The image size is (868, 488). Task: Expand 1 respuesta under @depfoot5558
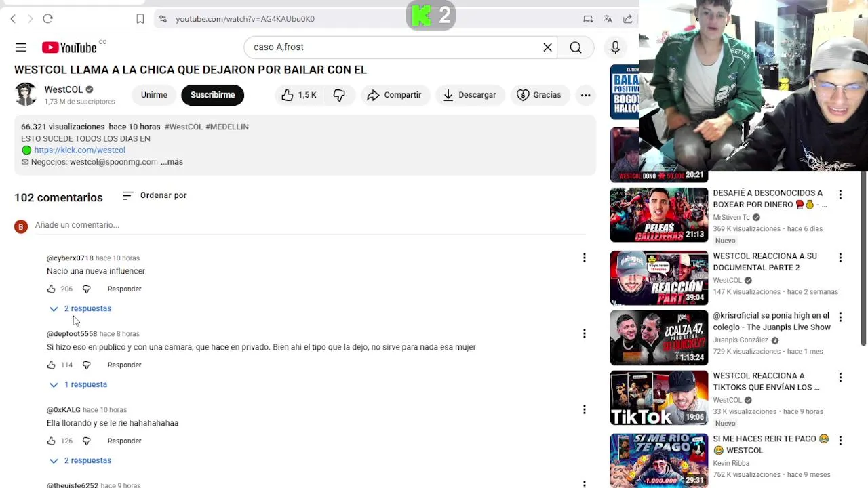(x=78, y=385)
